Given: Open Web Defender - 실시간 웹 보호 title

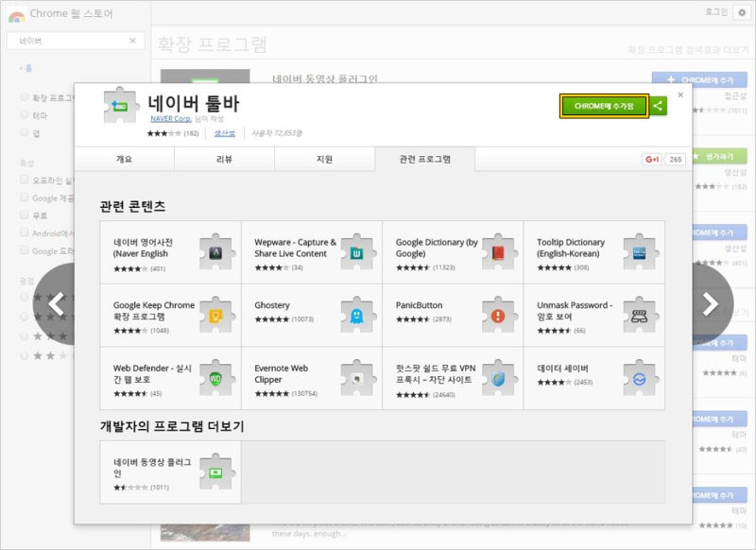Looking at the screenshot, I should [152, 374].
